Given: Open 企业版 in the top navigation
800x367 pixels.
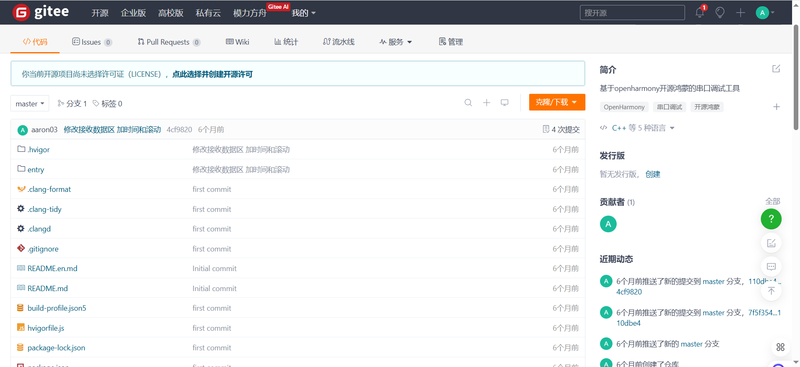Looking at the screenshot, I should coord(133,13).
